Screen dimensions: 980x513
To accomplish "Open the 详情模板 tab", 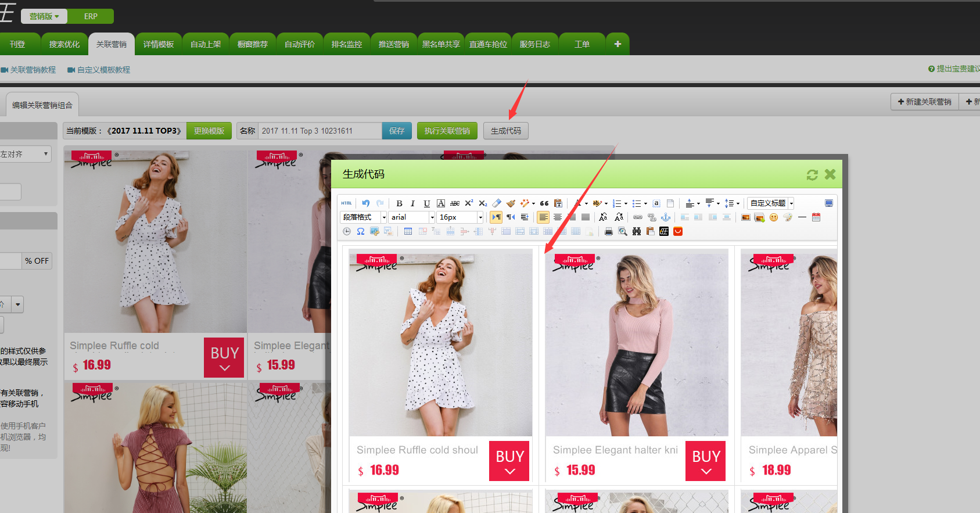I will point(159,44).
